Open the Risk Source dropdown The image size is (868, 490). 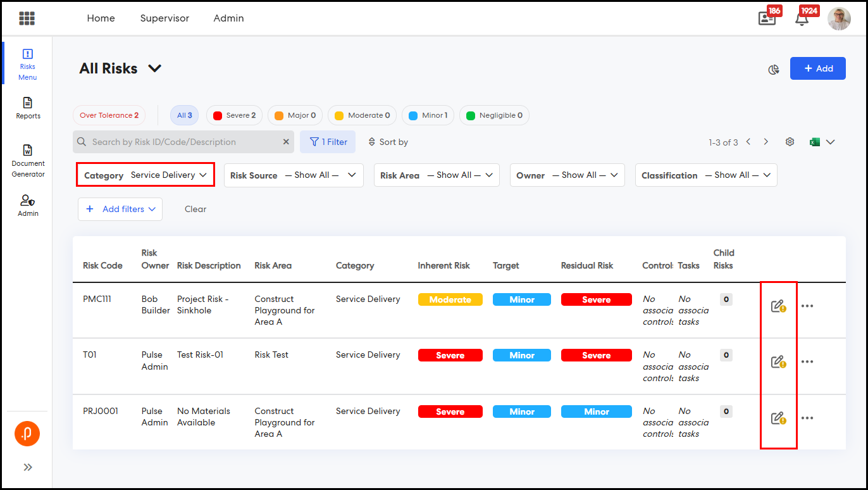294,175
